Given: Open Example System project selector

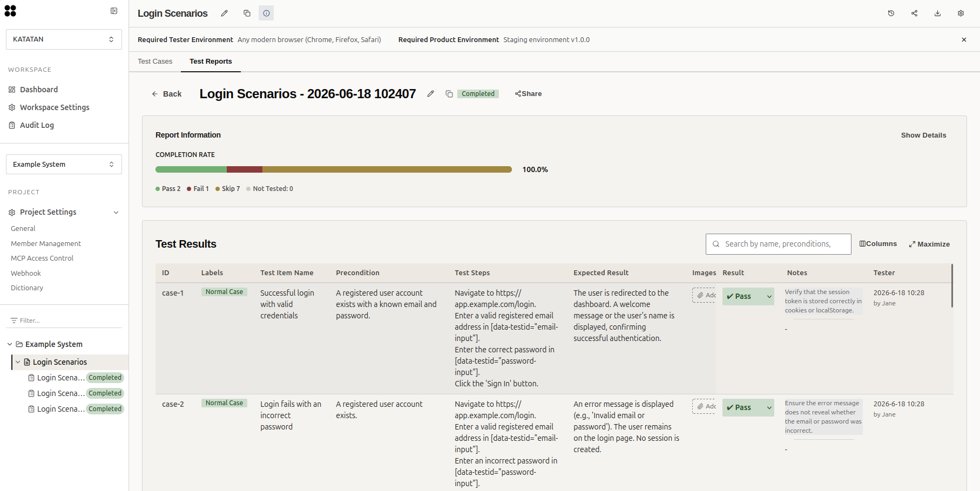Looking at the screenshot, I should pyautogui.click(x=64, y=165).
